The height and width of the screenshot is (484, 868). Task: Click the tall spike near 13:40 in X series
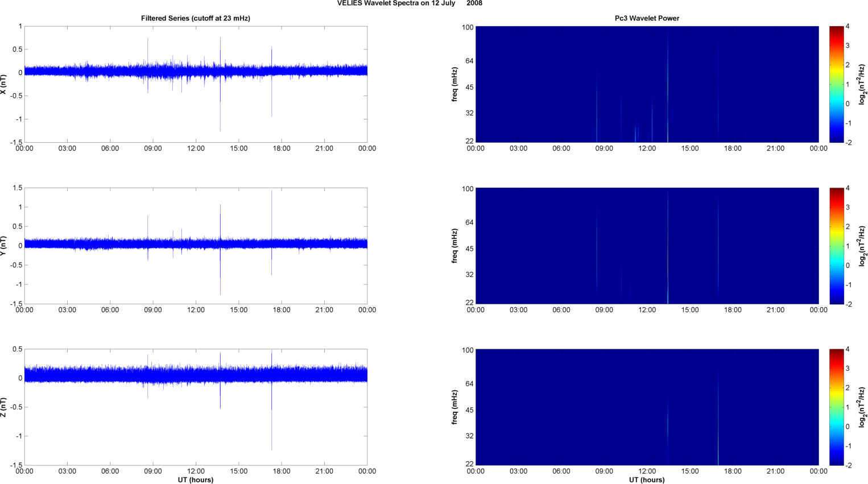(x=220, y=85)
